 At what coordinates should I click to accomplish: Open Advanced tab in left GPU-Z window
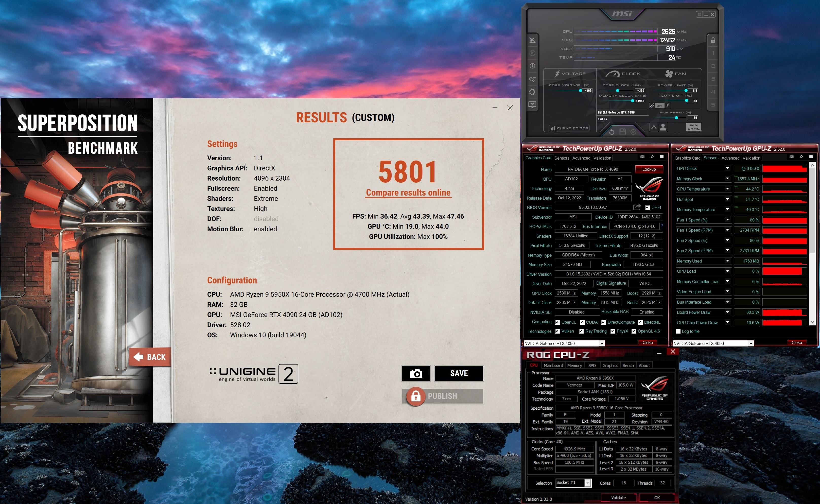(581, 158)
